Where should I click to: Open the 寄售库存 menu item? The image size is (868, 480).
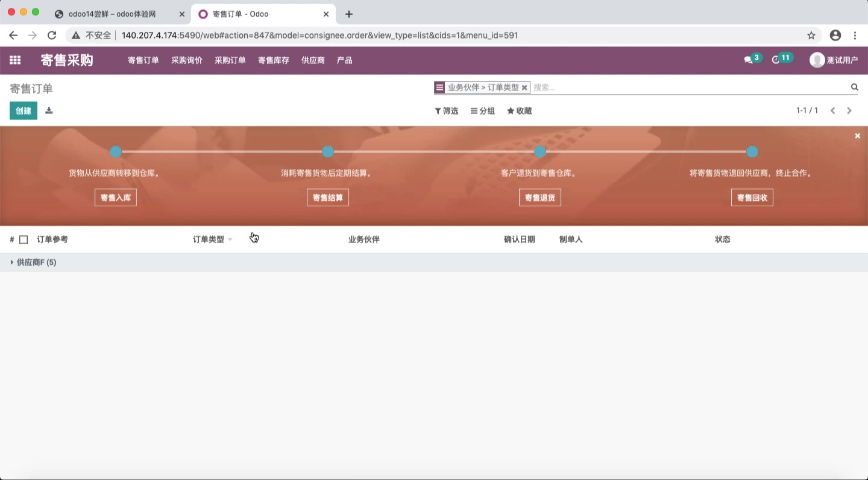coord(272,60)
